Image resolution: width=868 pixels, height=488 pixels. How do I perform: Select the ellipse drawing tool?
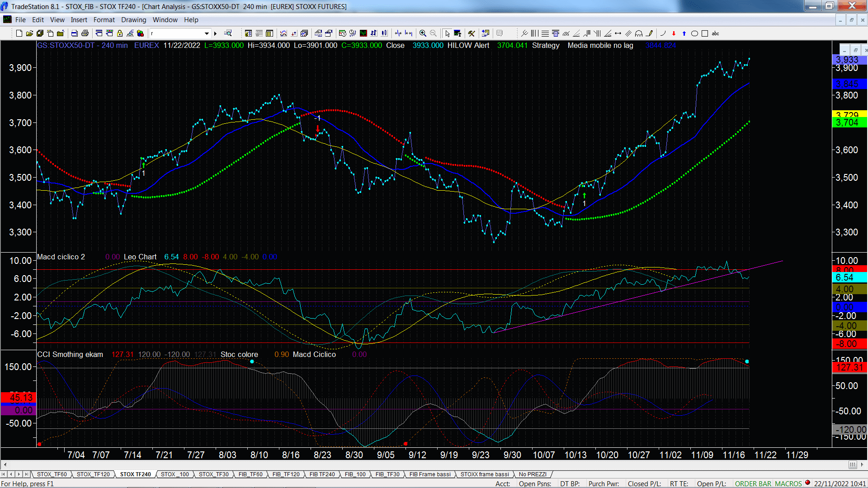click(694, 33)
